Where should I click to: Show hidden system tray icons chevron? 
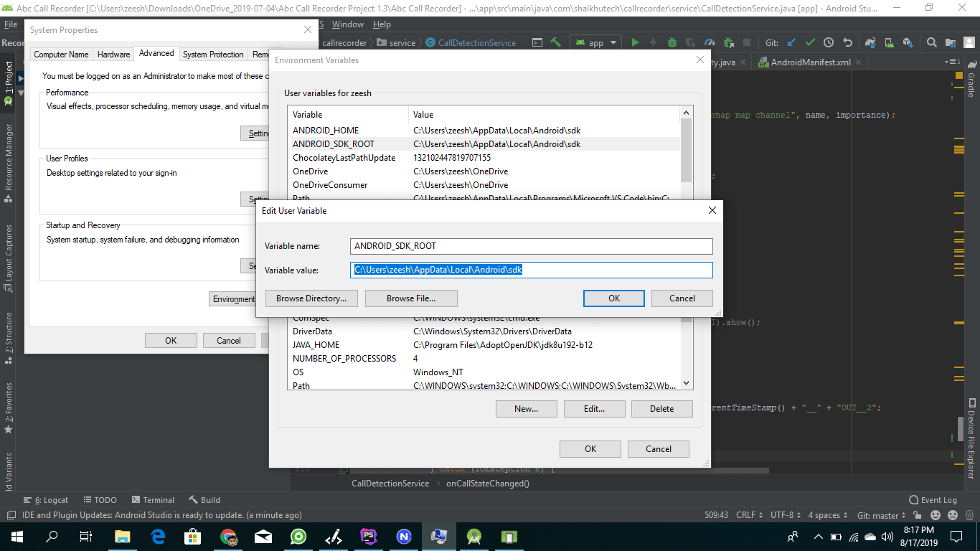818,536
